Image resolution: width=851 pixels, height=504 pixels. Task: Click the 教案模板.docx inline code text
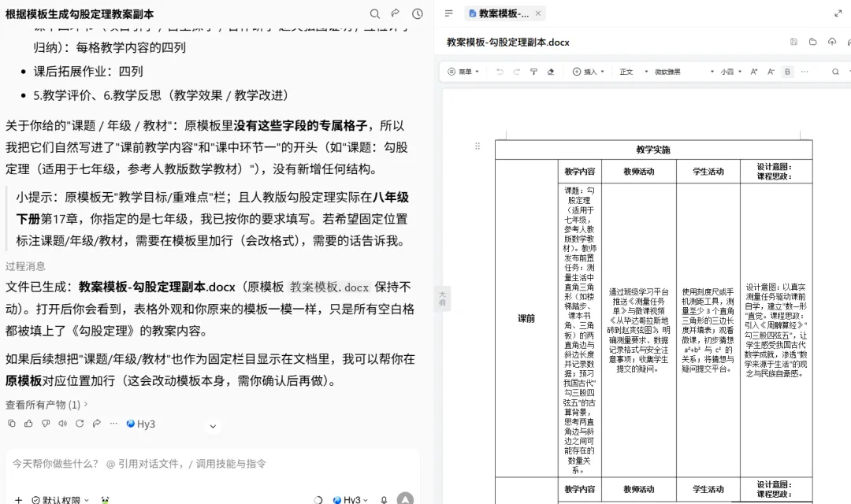[x=329, y=287]
